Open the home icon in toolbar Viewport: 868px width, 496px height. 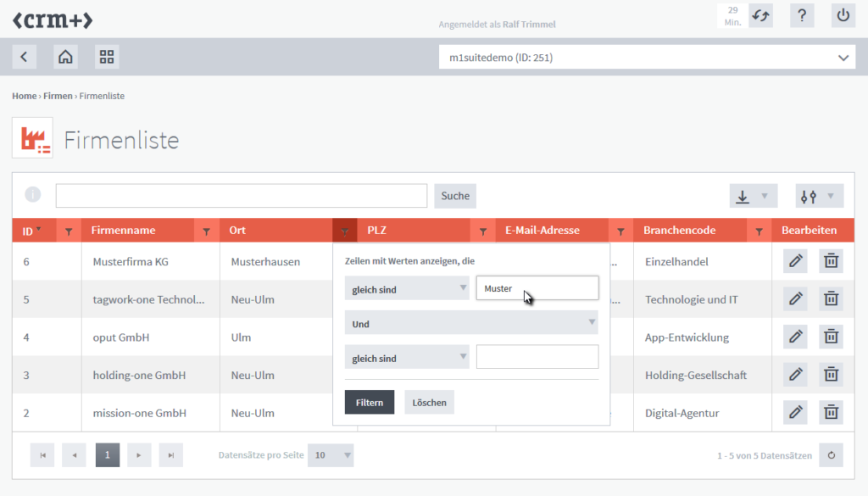[65, 57]
